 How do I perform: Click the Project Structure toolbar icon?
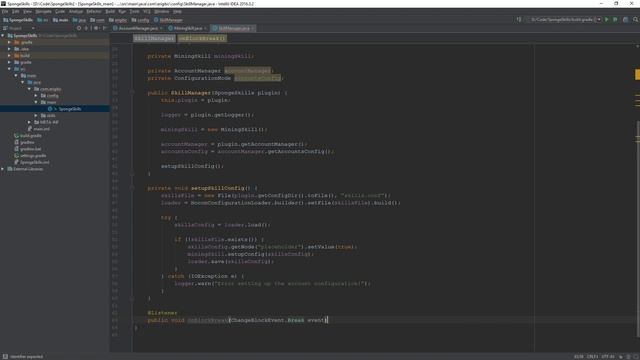point(625,20)
